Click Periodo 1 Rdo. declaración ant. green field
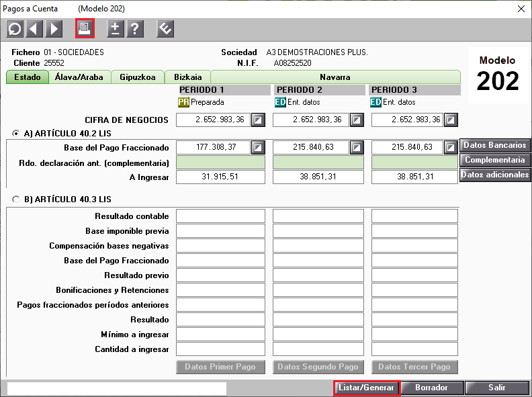The width and height of the screenshot is (532, 397). 220,163
